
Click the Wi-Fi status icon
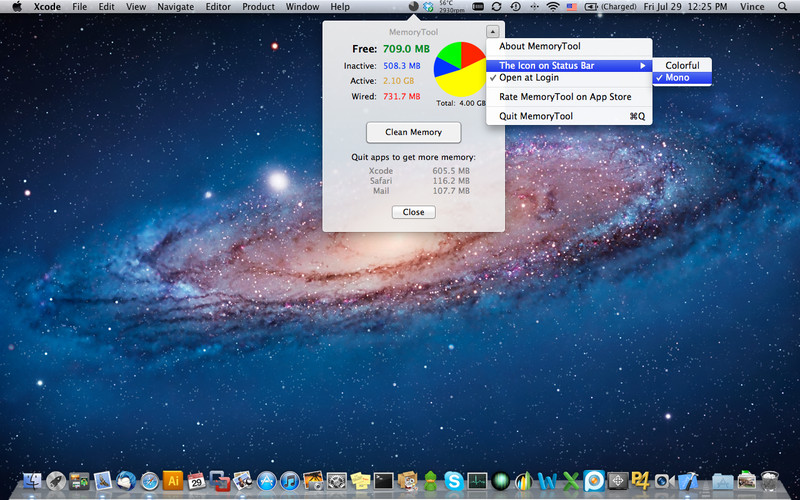coord(553,7)
